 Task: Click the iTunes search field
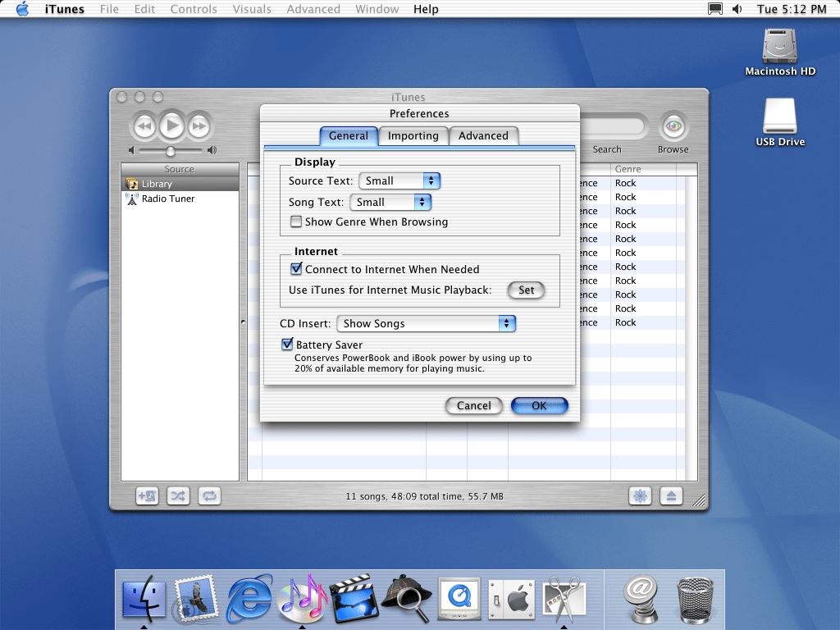click(x=612, y=127)
